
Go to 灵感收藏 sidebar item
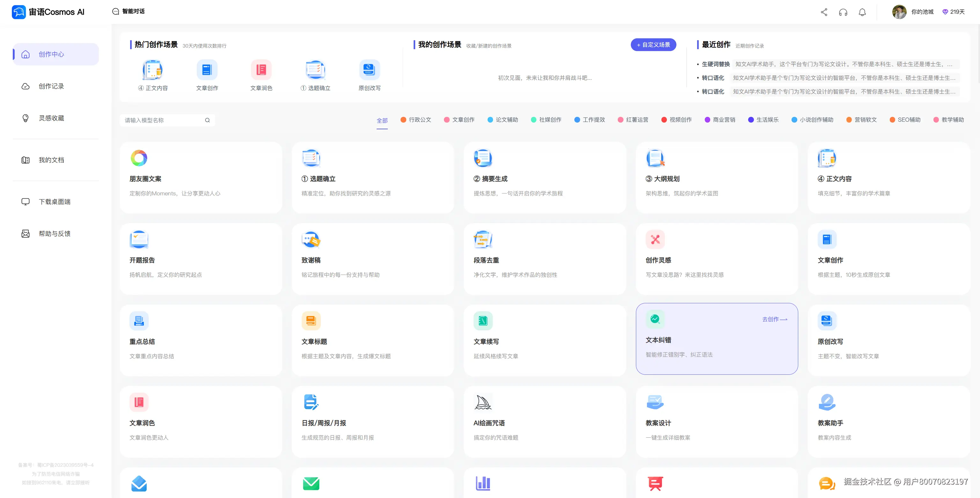coord(51,118)
